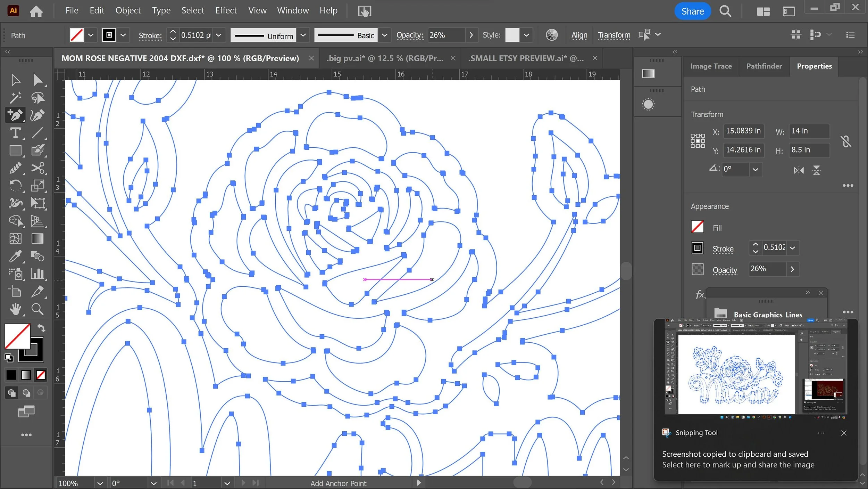868x489 pixels.
Task: Swap fill and stroke colors
Action: [x=41, y=328]
